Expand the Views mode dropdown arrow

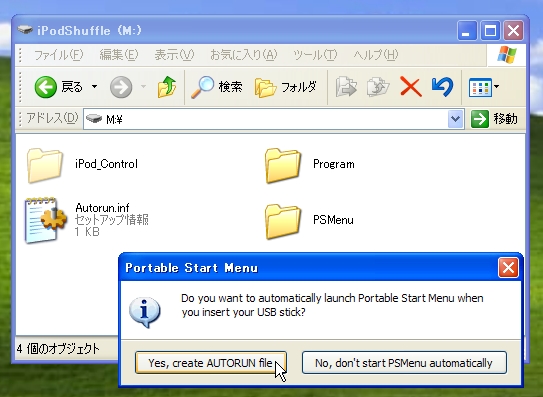click(497, 87)
